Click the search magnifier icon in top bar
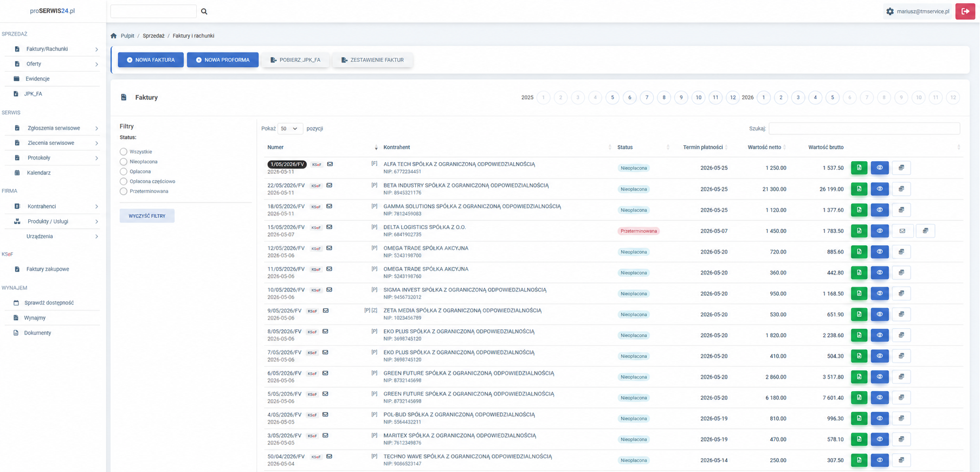Image resolution: width=980 pixels, height=472 pixels. pos(204,11)
